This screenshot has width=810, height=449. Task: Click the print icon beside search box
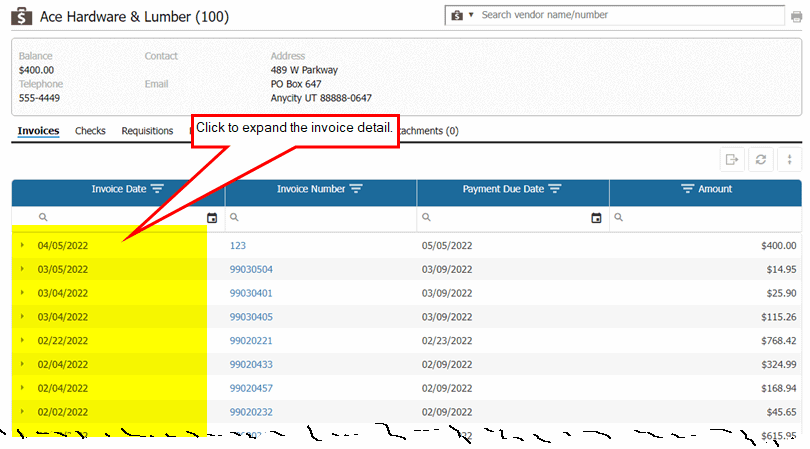796,17
